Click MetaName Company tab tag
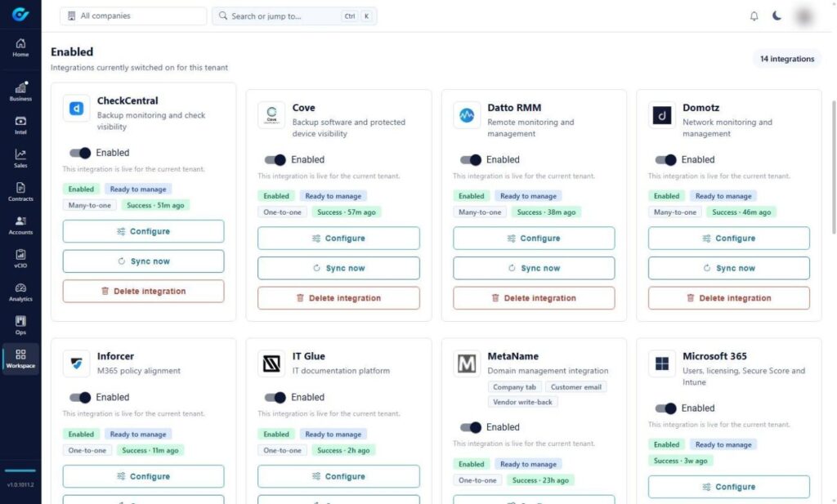 (x=515, y=387)
